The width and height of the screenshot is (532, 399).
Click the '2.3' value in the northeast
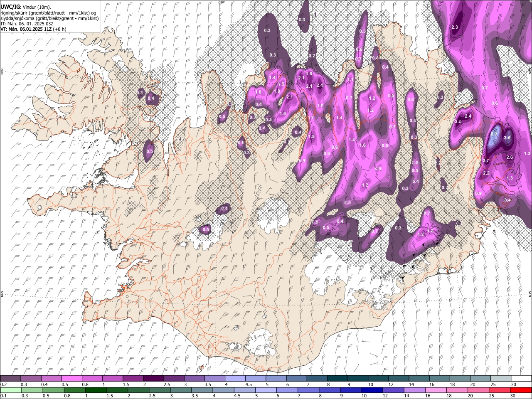(454, 27)
